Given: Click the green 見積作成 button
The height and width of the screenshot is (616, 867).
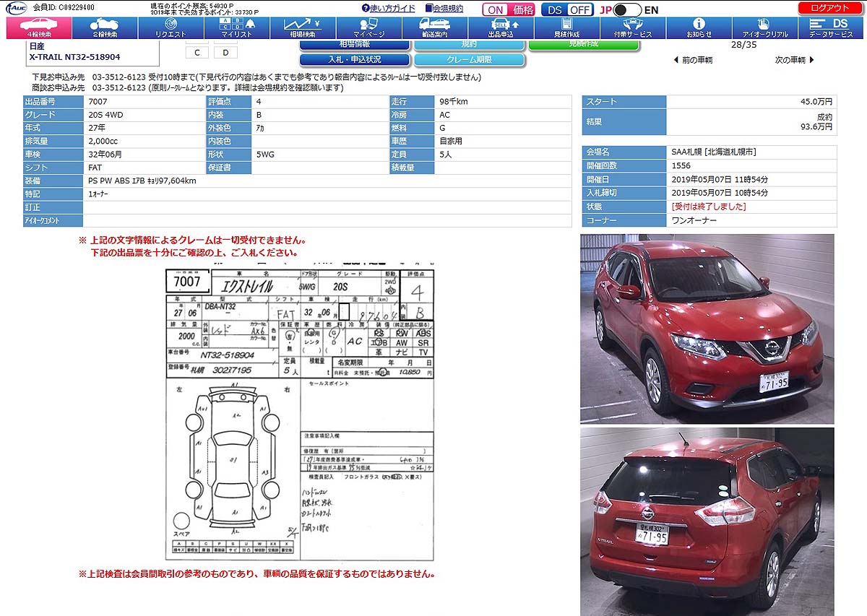Looking at the screenshot, I should pos(584,45).
